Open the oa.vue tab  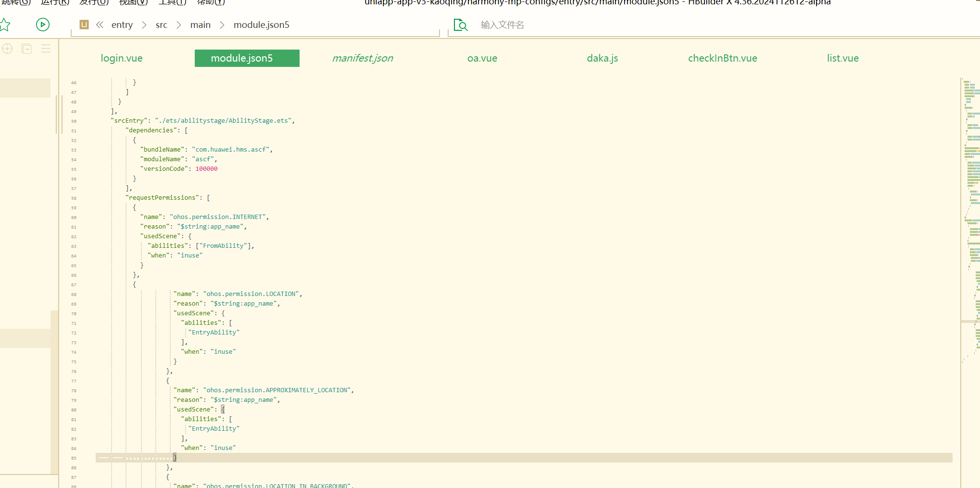coord(482,58)
